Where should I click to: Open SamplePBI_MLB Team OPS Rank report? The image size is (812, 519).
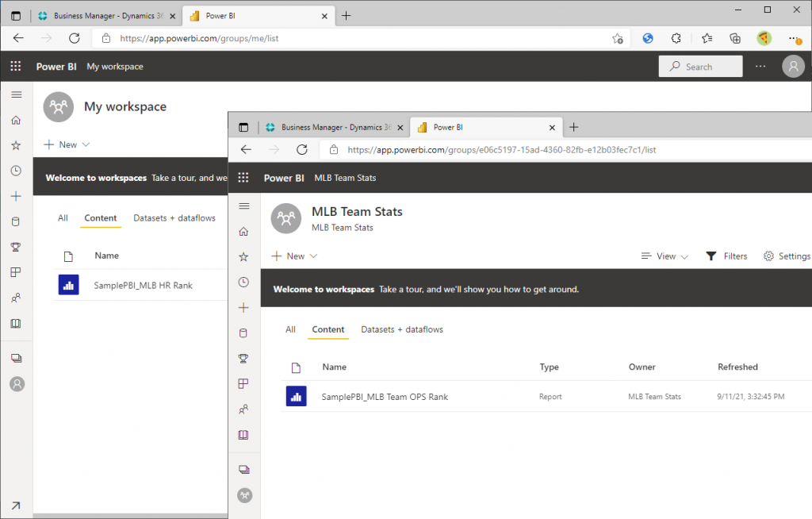[x=385, y=397]
